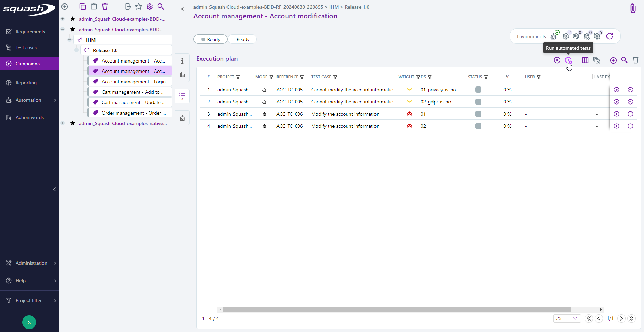This screenshot has width=644, height=332.
Task: Open the rows-per-page dropdown showing 25
Action: tap(567, 318)
